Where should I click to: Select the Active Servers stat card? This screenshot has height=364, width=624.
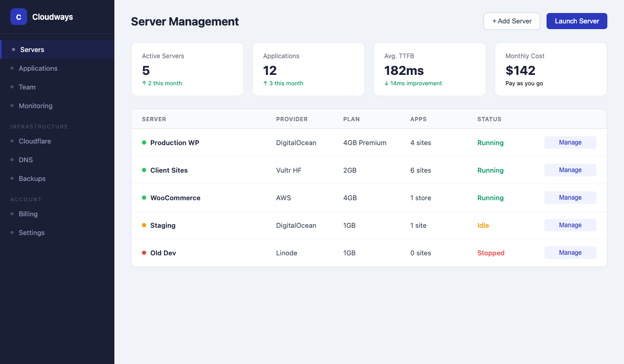(x=187, y=69)
